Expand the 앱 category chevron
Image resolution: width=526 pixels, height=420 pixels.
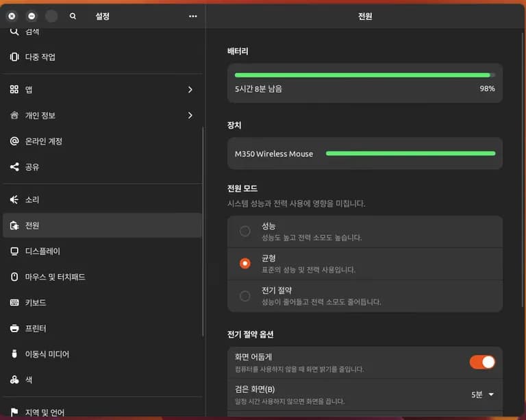190,90
